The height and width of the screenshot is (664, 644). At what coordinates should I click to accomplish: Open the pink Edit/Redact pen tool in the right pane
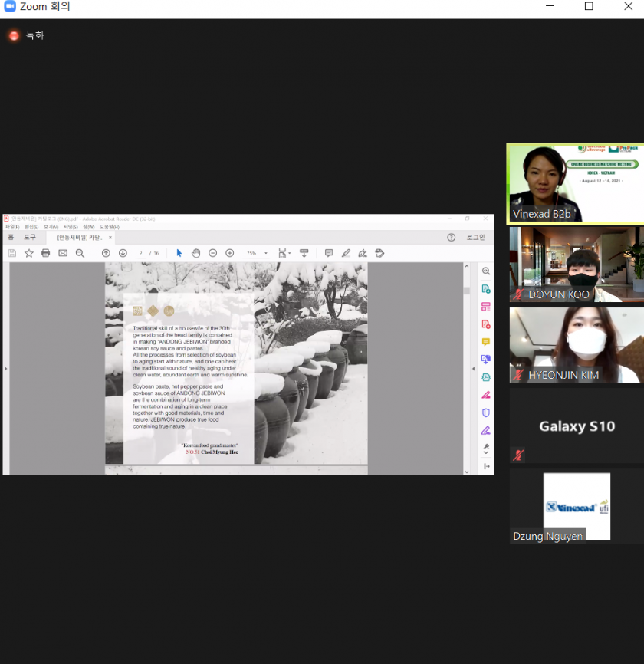[x=486, y=395]
